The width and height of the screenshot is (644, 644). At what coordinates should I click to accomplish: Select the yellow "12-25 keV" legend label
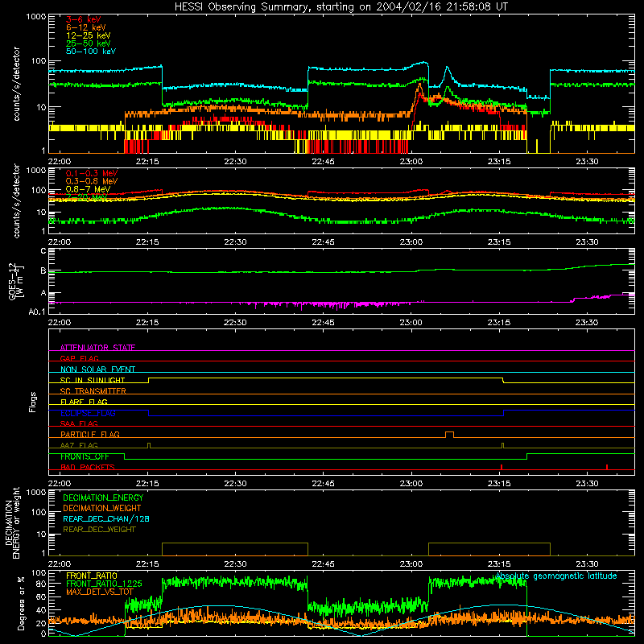(89, 35)
